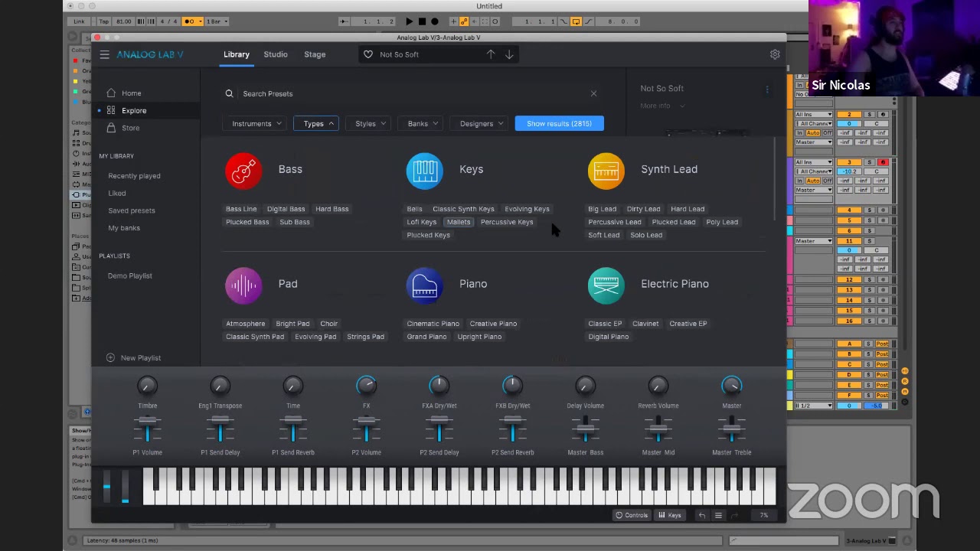Toggle the Keys keyboard view button
The image size is (980, 551).
670,515
